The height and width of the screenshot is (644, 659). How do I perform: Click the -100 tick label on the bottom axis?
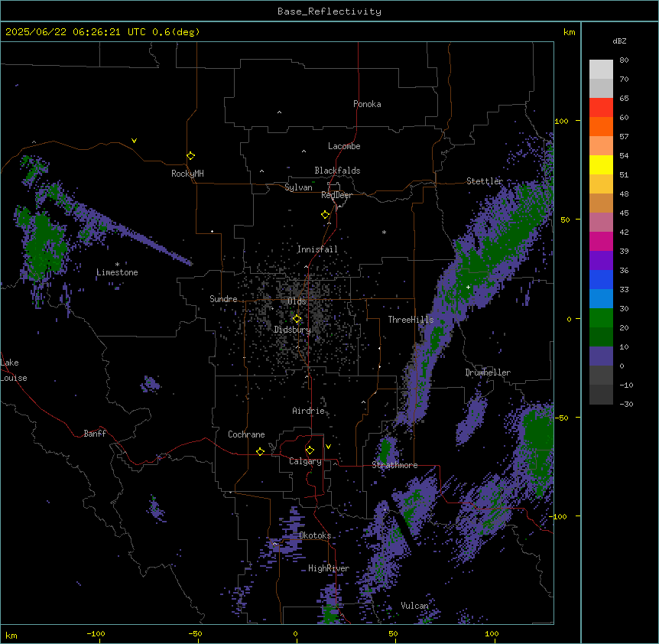click(x=96, y=633)
